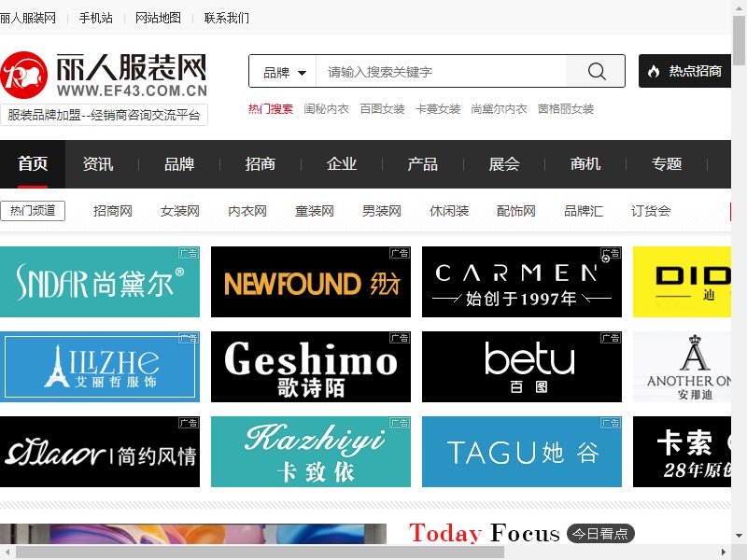747x560 pixels.
Task: Open the Kazhiyi 卡致依 brand banner
Action: click(311, 452)
